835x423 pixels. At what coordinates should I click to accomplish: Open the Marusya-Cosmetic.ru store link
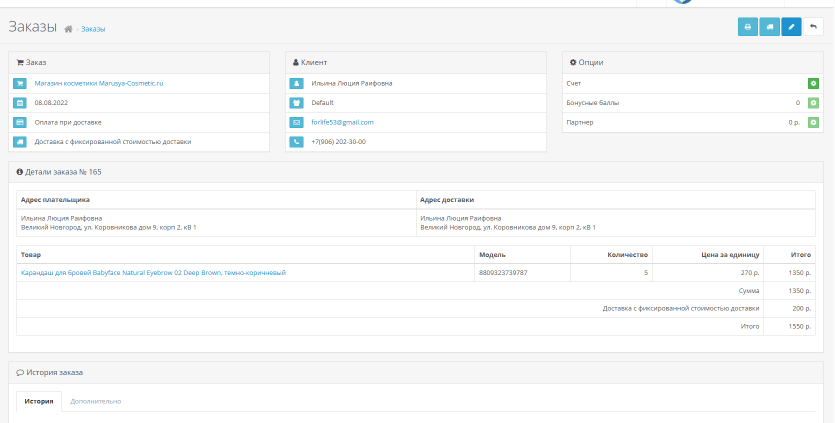tap(98, 83)
